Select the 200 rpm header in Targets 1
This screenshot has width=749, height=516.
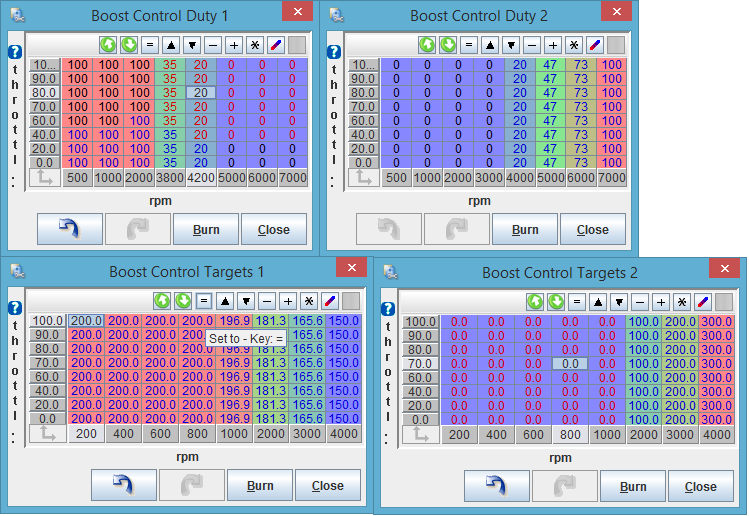pyautogui.click(x=86, y=434)
